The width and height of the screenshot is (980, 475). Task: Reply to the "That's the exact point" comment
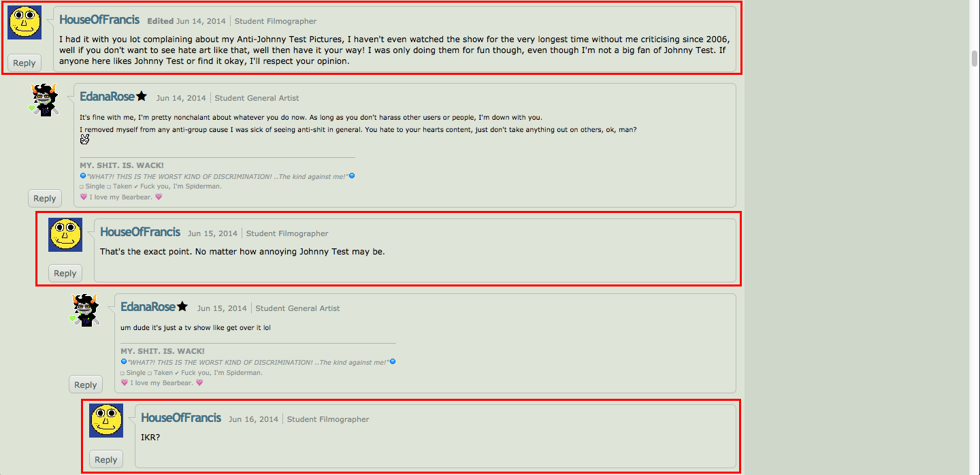(x=65, y=273)
